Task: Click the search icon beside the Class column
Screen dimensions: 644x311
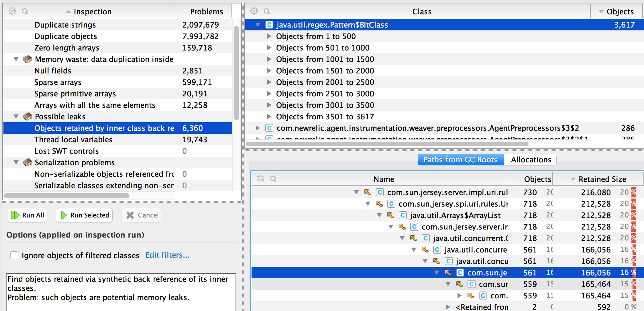Action: click(266, 11)
